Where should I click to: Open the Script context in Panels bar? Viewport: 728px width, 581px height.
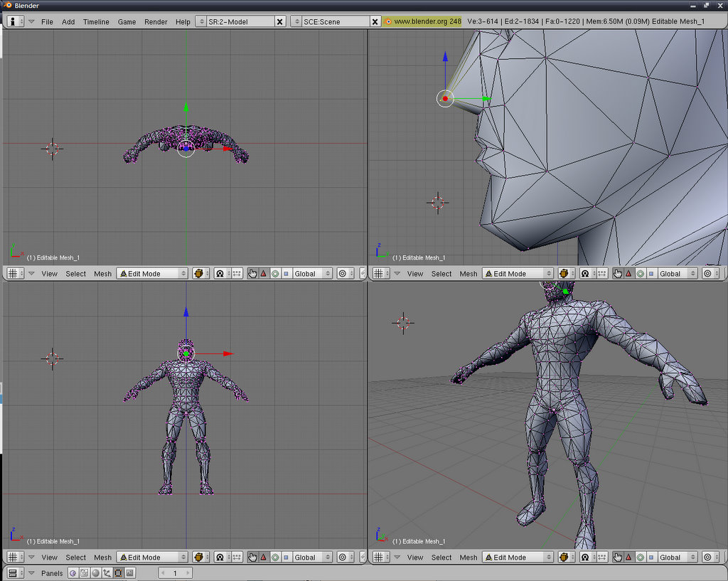84,573
